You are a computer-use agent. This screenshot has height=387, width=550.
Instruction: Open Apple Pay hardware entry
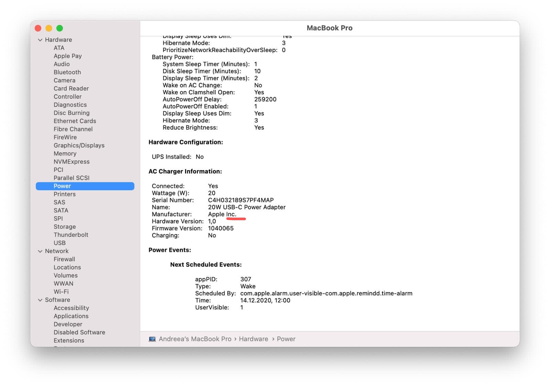click(68, 56)
